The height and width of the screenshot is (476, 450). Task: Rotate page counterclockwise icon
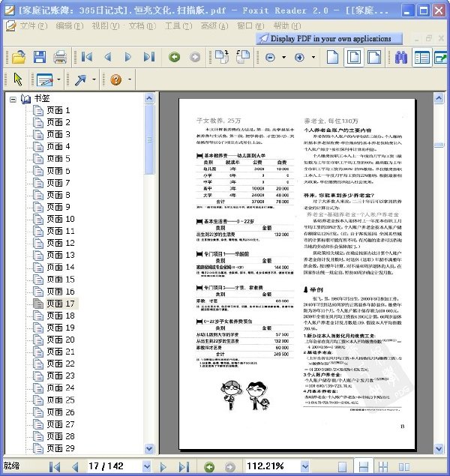pos(243,57)
